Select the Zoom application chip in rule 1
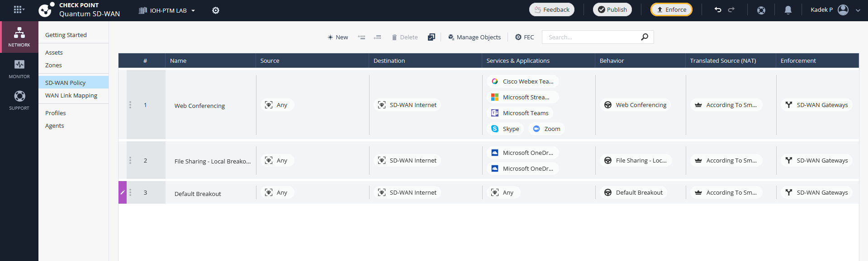 click(547, 129)
